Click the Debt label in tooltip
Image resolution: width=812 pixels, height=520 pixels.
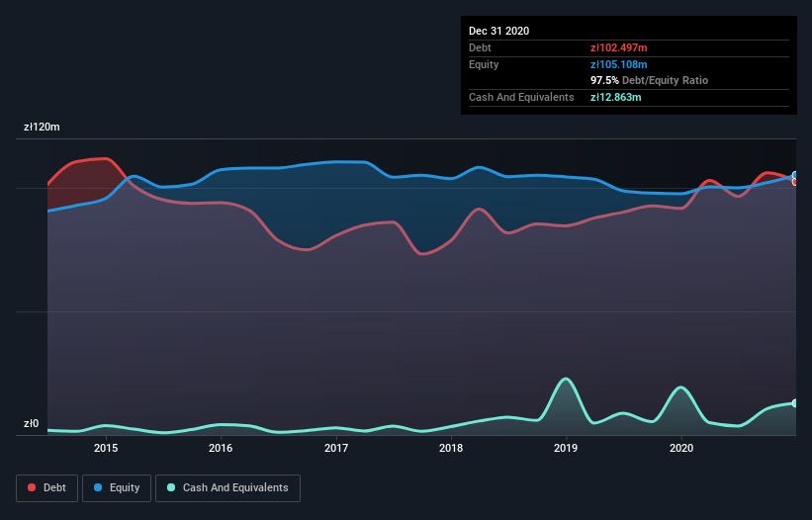click(x=480, y=47)
